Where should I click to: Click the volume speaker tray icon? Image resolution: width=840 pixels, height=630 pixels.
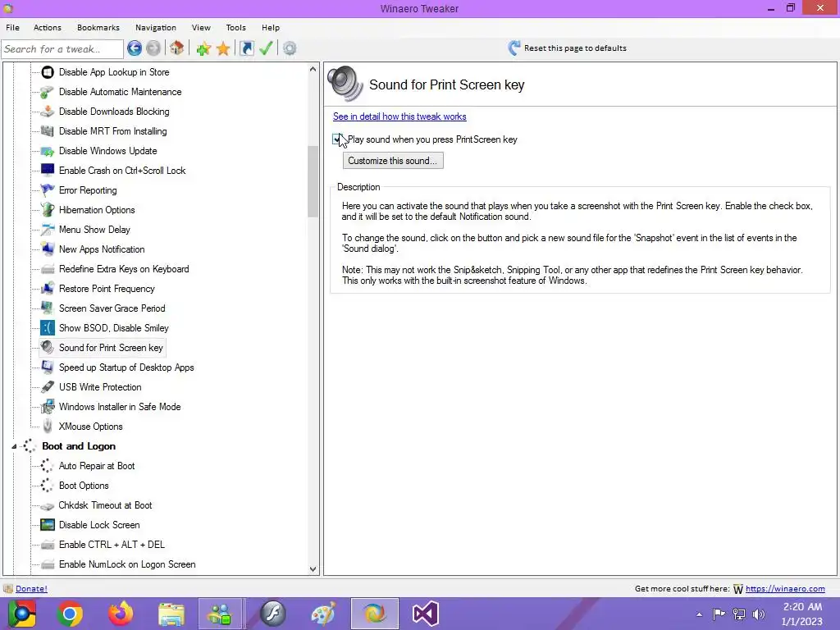click(x=759, y=614)
